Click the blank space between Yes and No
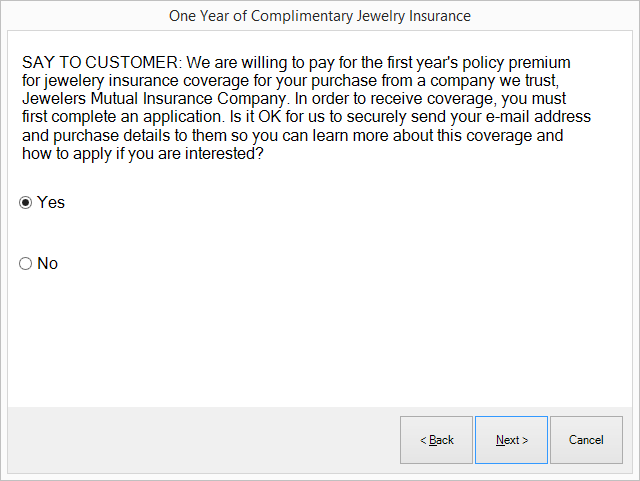640x481 pixels. point(200,233)
